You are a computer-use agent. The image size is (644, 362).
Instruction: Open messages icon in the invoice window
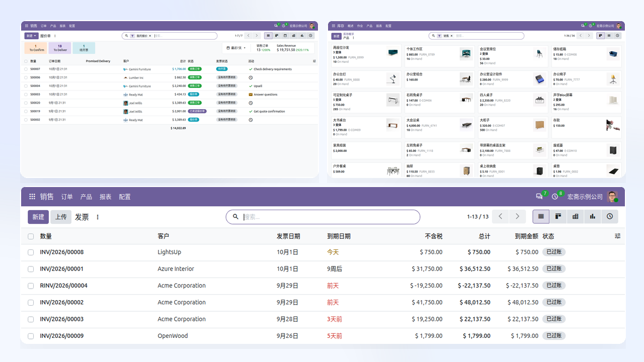pyautogui.click(x=539, y=197)
